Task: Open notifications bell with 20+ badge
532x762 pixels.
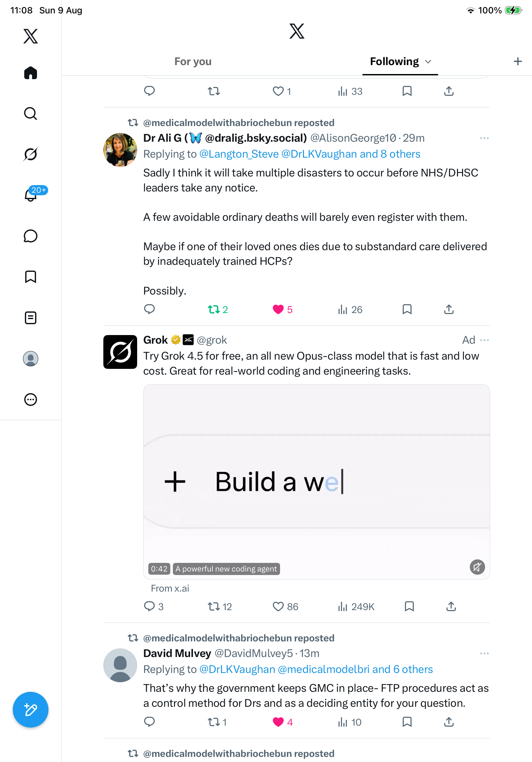Action: click(31, 195)
